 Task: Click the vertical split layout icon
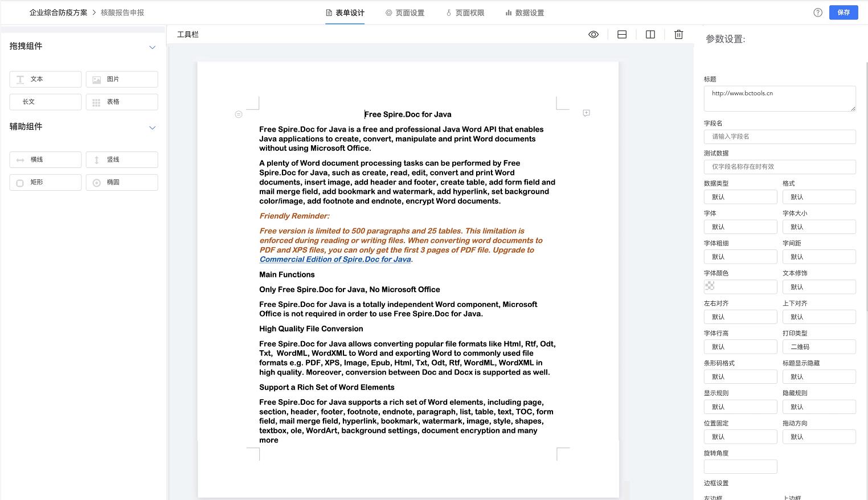point(650,35)
